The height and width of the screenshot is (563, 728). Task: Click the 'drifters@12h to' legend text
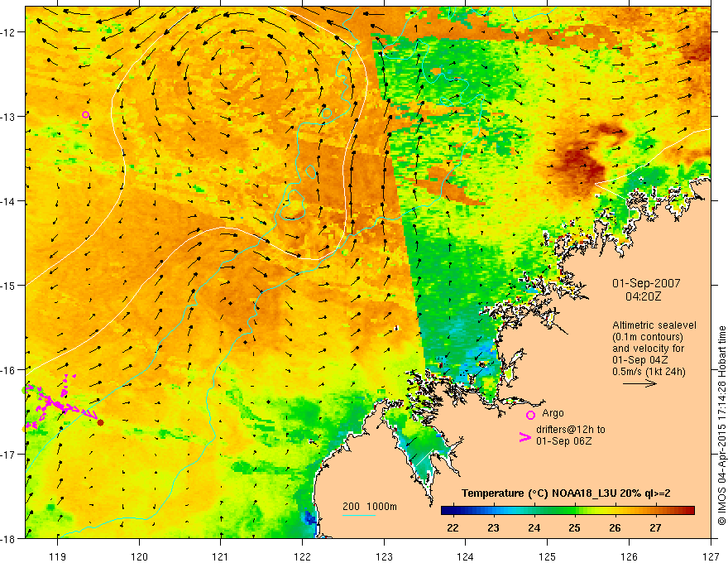(571, 429)
